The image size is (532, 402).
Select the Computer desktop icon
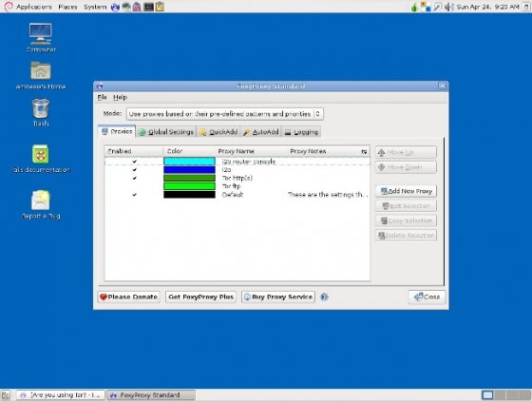click(41, 37)
